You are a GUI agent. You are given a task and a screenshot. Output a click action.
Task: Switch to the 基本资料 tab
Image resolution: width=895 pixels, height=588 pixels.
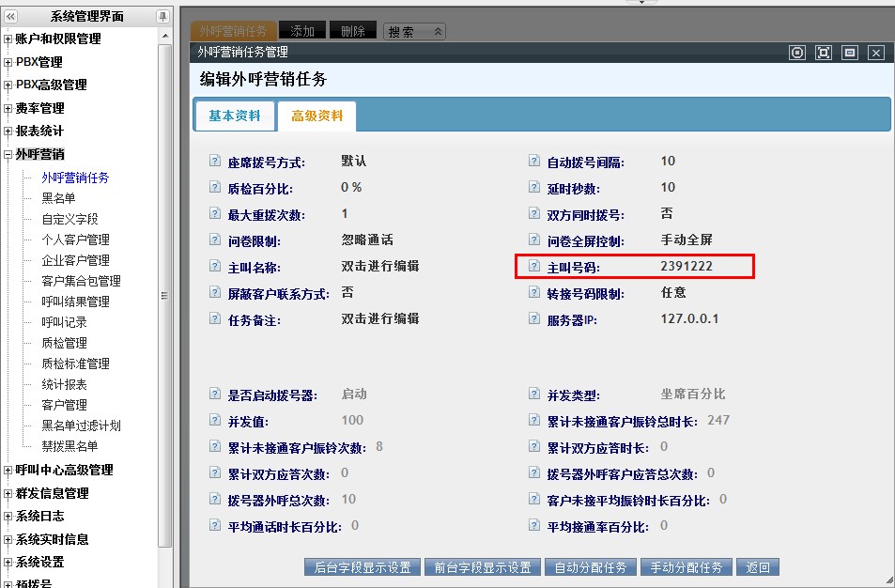(235, 116)
